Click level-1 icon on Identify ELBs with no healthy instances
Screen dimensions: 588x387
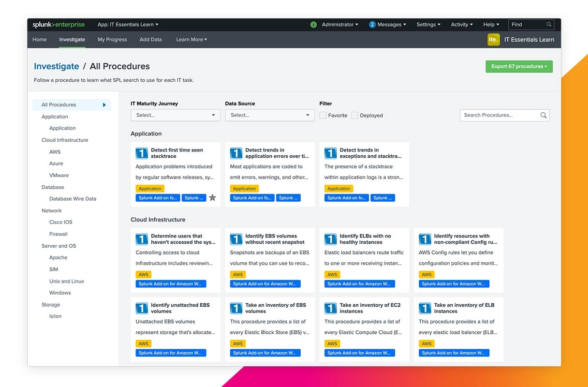(x=330, y=239)
